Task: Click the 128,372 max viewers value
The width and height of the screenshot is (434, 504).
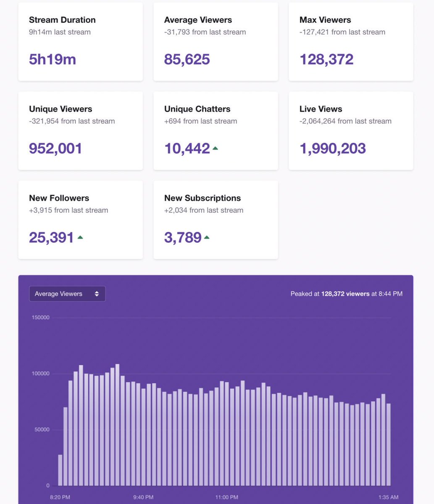Action: click(x=326, y=59)
